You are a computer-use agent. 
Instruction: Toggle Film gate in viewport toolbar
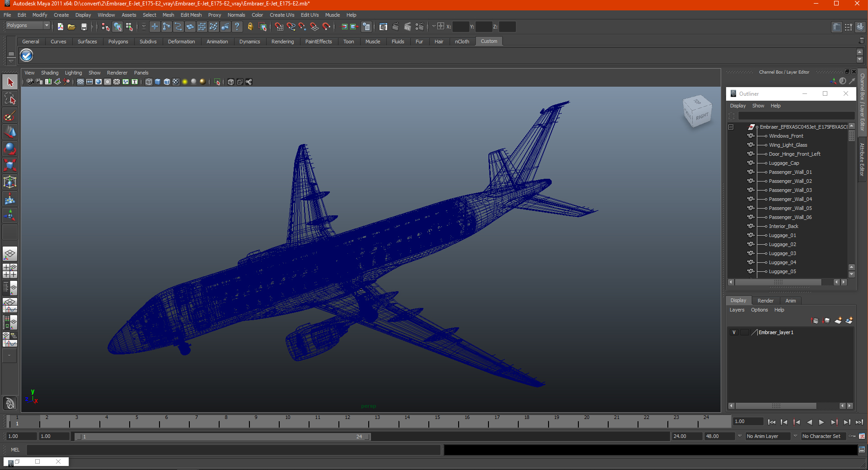pos(89,82)
